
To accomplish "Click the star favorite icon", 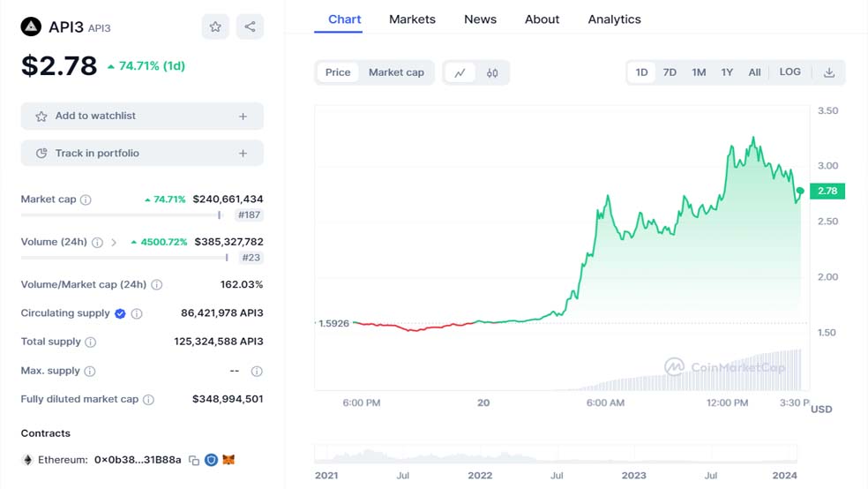I will point(215,26).
